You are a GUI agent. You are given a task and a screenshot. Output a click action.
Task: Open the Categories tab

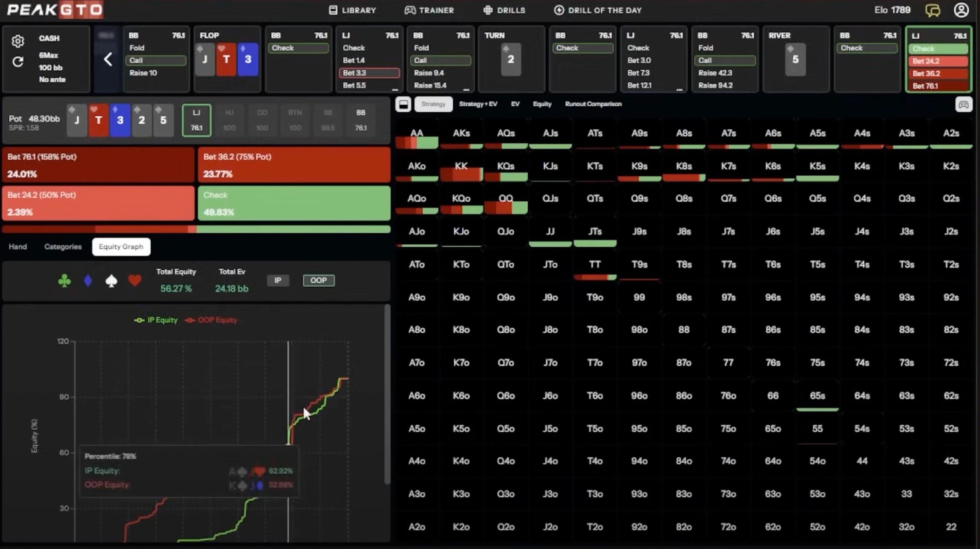pyautogui.click(x=63, y=247)
